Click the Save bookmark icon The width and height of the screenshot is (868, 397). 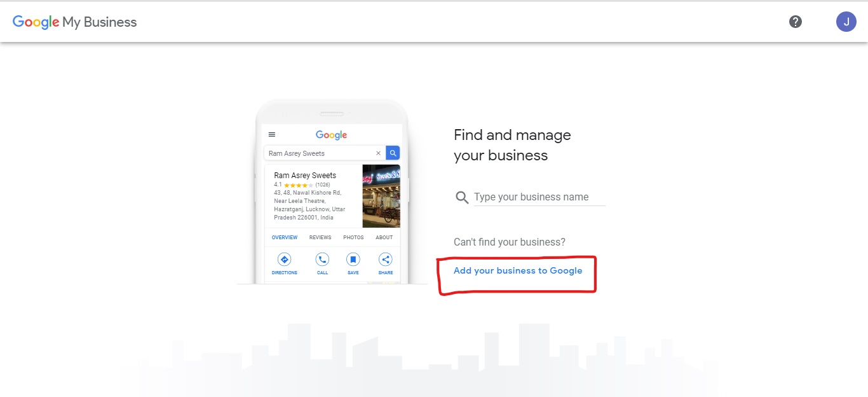coord(353,260)
